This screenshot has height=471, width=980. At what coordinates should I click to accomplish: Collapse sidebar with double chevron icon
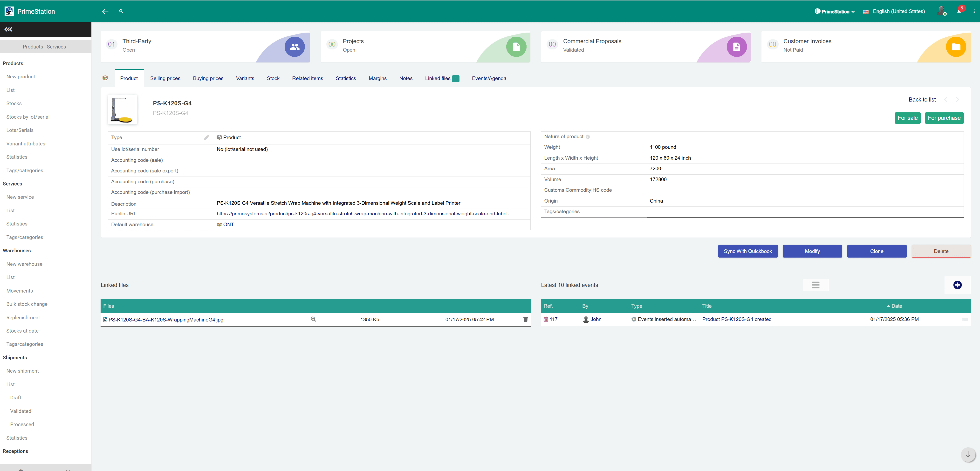point(8,29)
